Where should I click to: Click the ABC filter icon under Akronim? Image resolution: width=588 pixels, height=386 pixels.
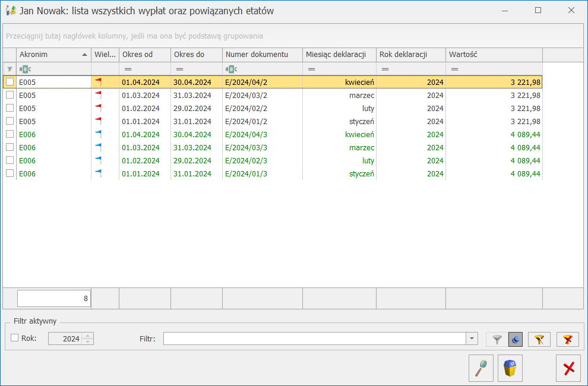pos(25,69)
